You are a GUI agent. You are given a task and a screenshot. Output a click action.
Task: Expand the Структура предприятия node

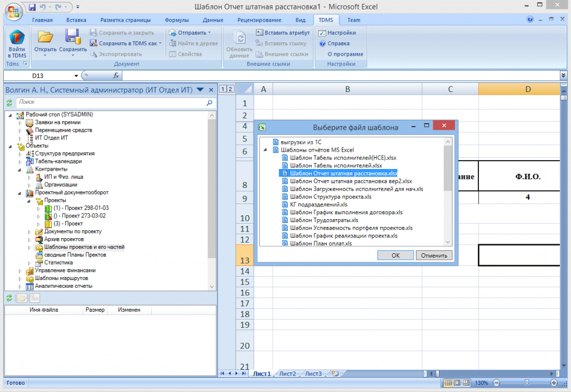point(20,154)
